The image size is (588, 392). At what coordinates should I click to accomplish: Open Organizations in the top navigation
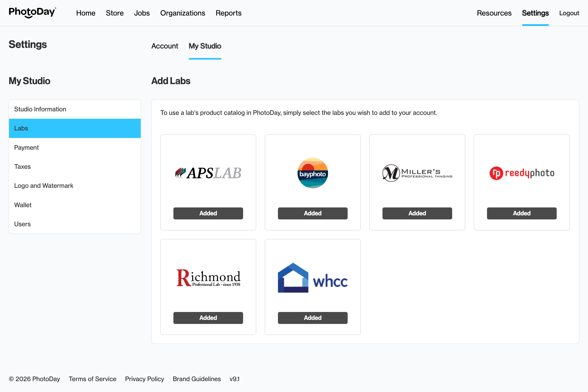(x=183, y=13)
